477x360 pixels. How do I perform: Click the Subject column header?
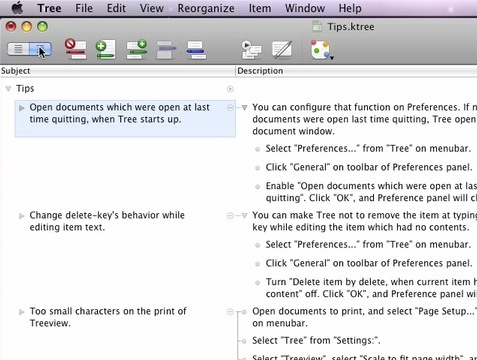coord(118,71)
